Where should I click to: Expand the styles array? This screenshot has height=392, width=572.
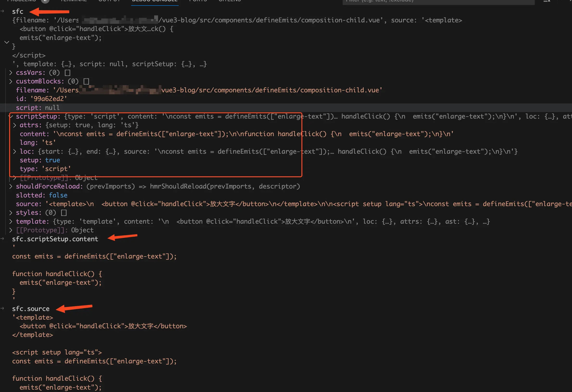11,213
